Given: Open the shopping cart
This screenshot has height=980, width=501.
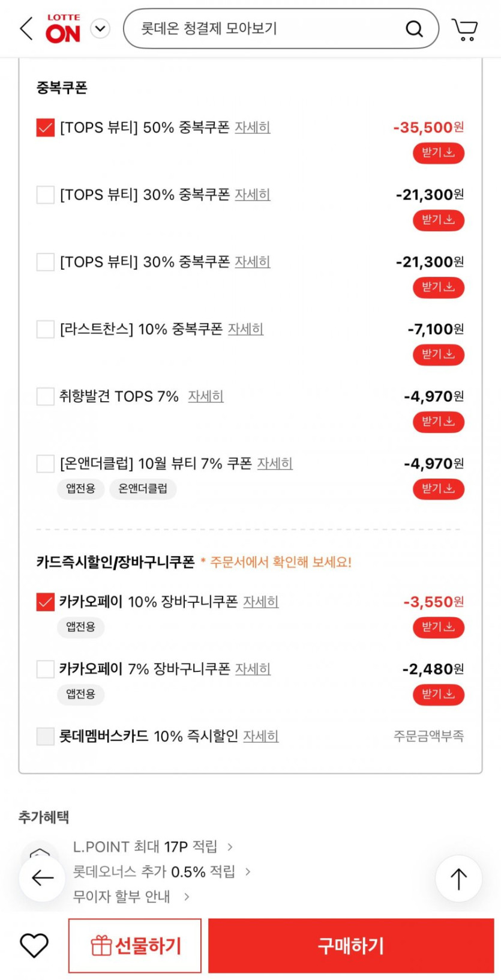Looking at the screenshot, I should tap(464, 29).
